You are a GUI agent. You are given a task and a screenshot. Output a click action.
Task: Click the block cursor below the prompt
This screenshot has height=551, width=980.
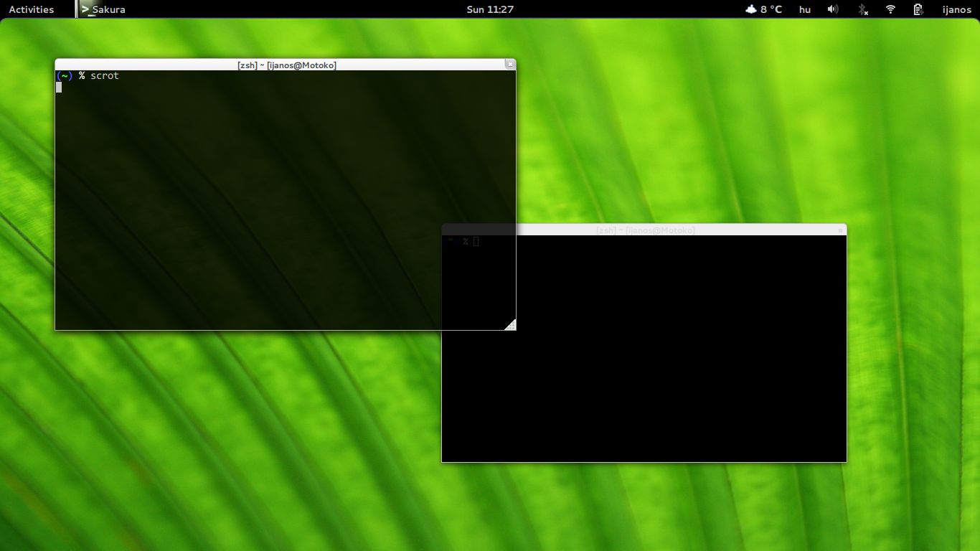coord(59,88)
